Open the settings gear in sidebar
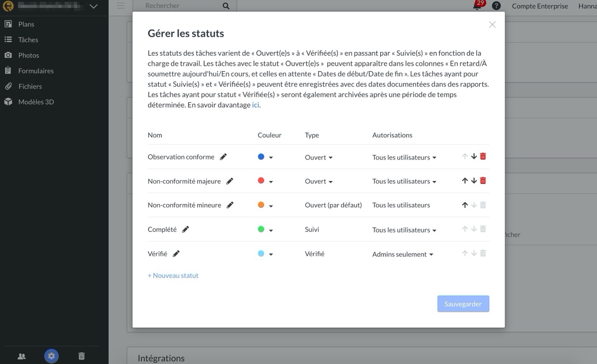The height and width of the screenshot is (364, 597). point(51,356)
